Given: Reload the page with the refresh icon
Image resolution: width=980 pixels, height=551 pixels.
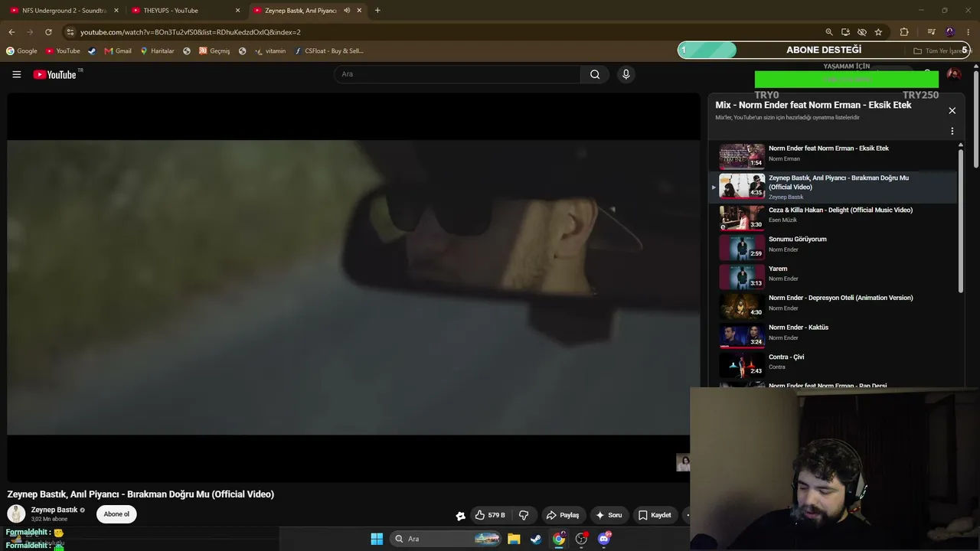Looking at the screenshot, I should [x=48, y=32].
